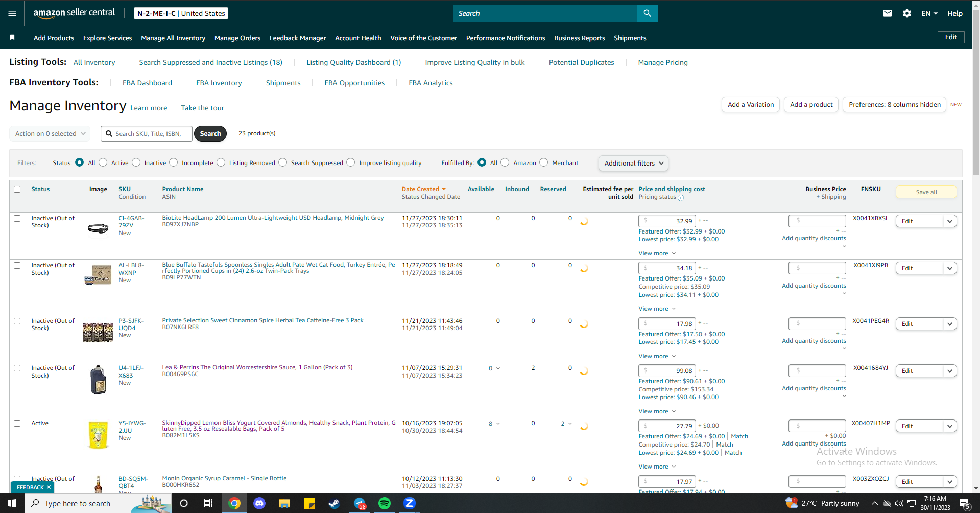
Task: Check the Lea & Perrins row checkbox
Action: tap(17, 368)
